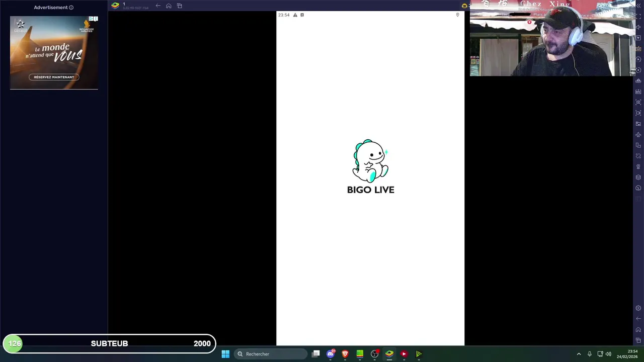Click the recents icon at sidebar bottom
The image size is (644, 362).
[x=638, y=340]
